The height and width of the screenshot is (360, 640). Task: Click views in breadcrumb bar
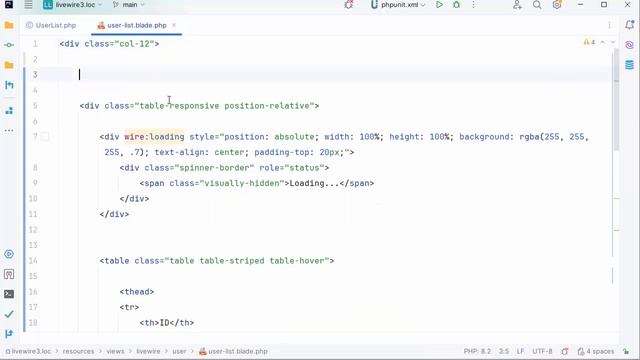point(116,351)
